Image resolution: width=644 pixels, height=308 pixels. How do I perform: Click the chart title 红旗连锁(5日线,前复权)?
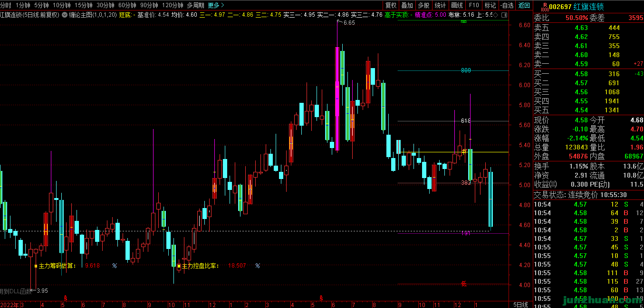pyautogui.click(x=29, y=15)
